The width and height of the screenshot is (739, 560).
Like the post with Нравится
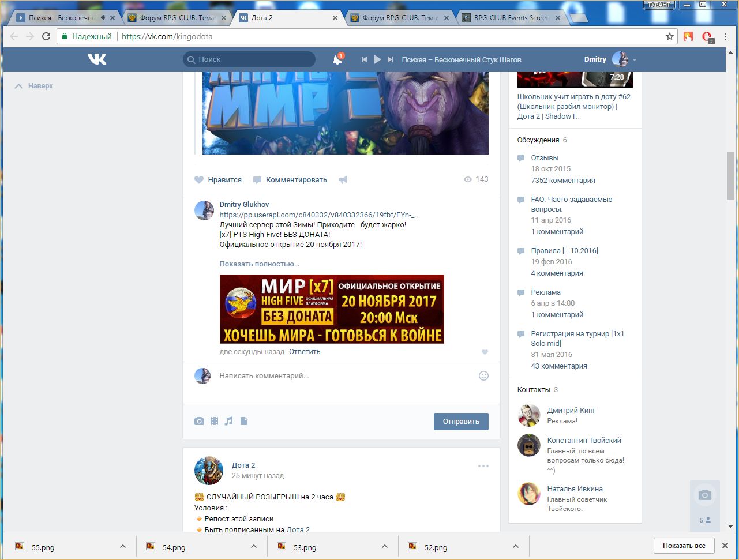coord(218,180)
